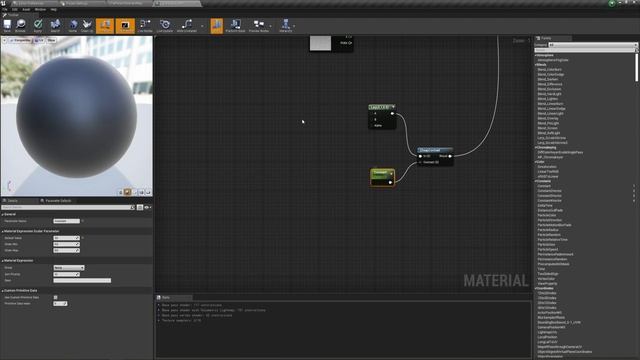
Task: Open the Preview Nodes dropdown arrow
Action: pyautogui.click(x=271, y=26)
